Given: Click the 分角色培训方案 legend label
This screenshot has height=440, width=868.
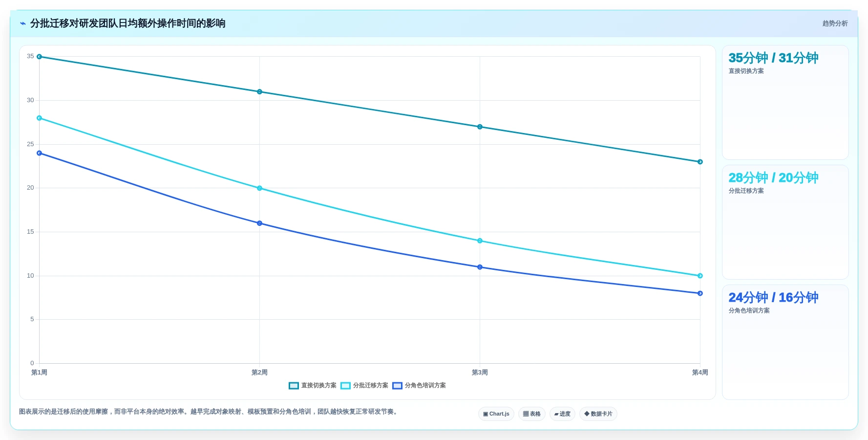Looking at the screenshot, I should pyautogui.click(x=425, y=386).
